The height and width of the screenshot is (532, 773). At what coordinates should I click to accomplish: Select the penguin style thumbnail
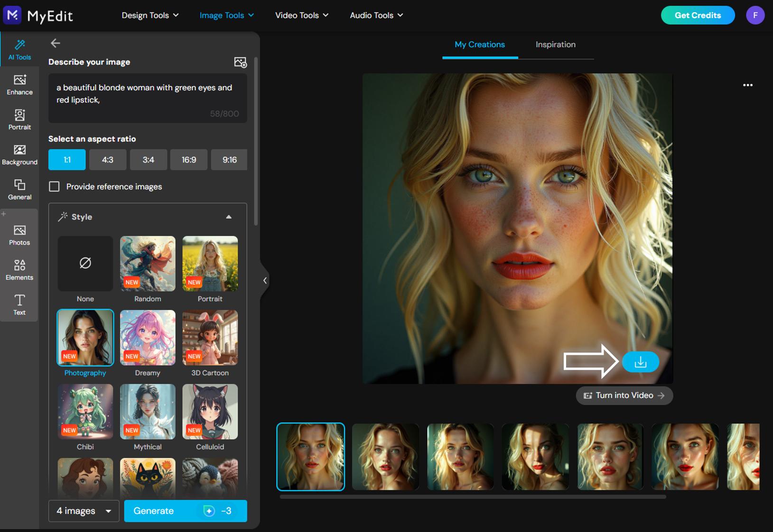[x=210, y=478]
